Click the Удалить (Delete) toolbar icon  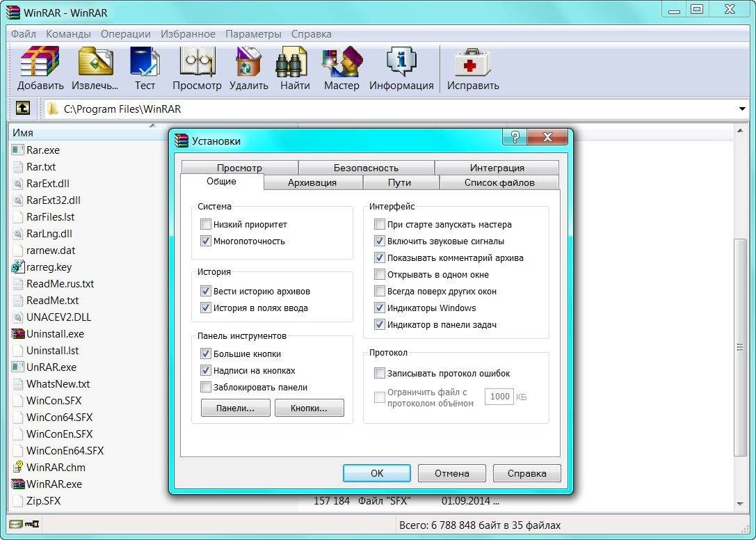click(x=248, y=61)
